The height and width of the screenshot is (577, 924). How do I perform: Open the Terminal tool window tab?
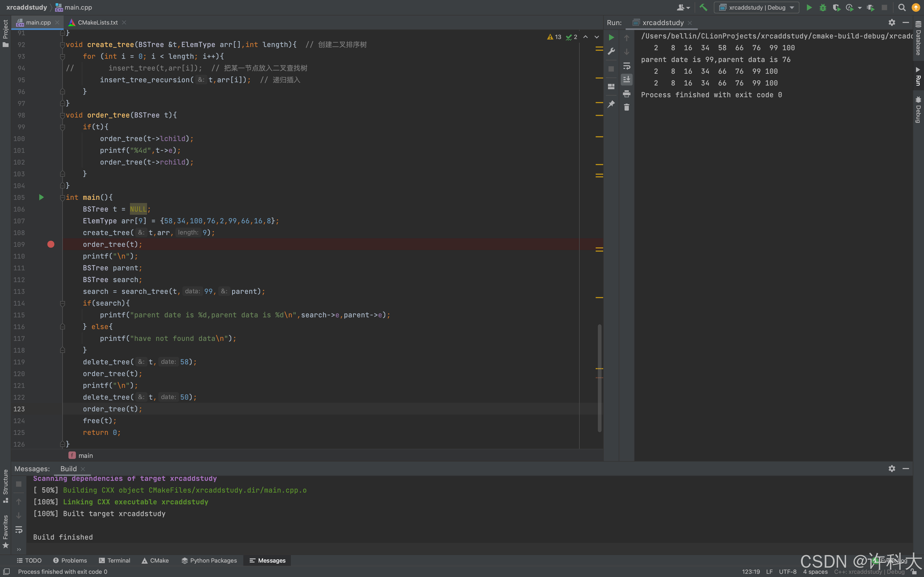click(114, 560)
